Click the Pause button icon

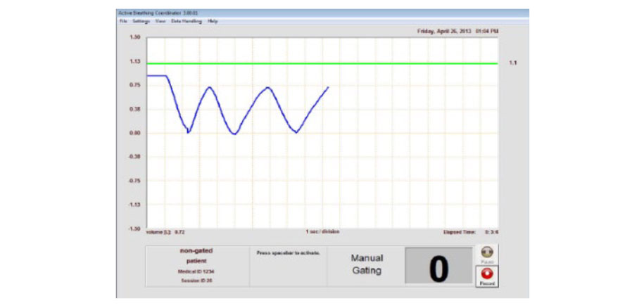488,252
